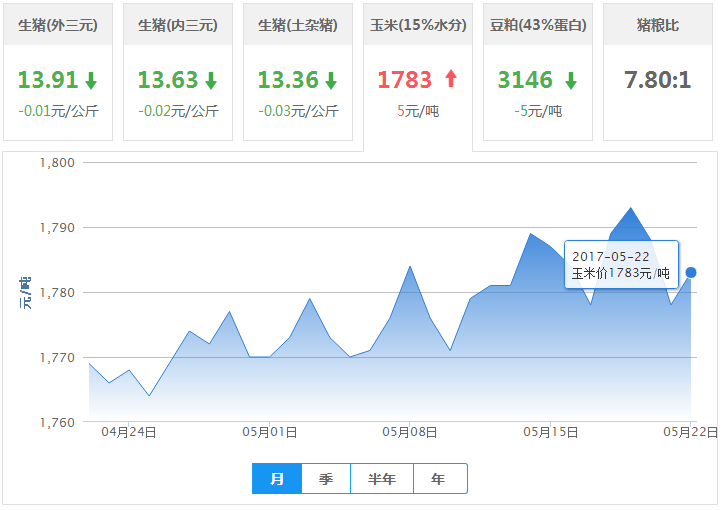Click the green down arrow beside 13.63

tap(211, 80)
